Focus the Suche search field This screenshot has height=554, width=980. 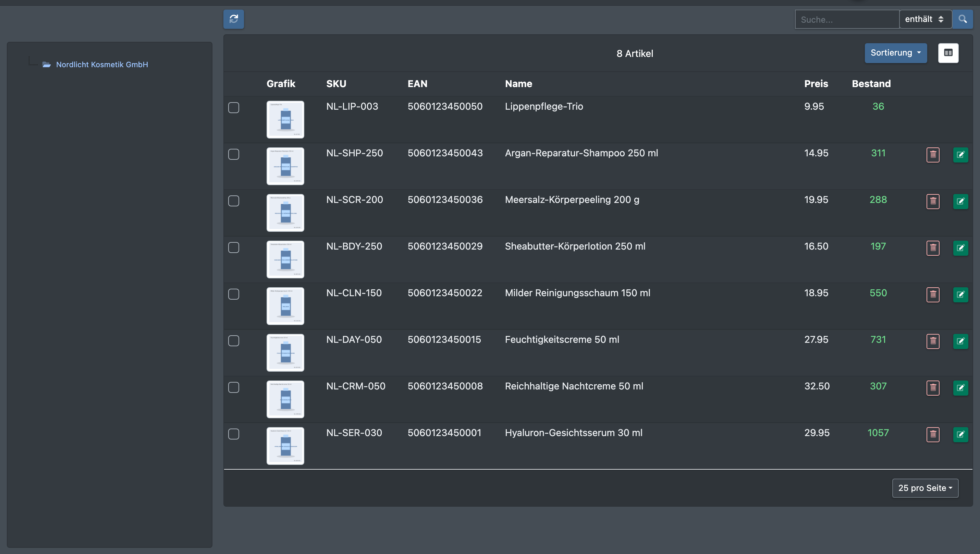pos(847,19)
